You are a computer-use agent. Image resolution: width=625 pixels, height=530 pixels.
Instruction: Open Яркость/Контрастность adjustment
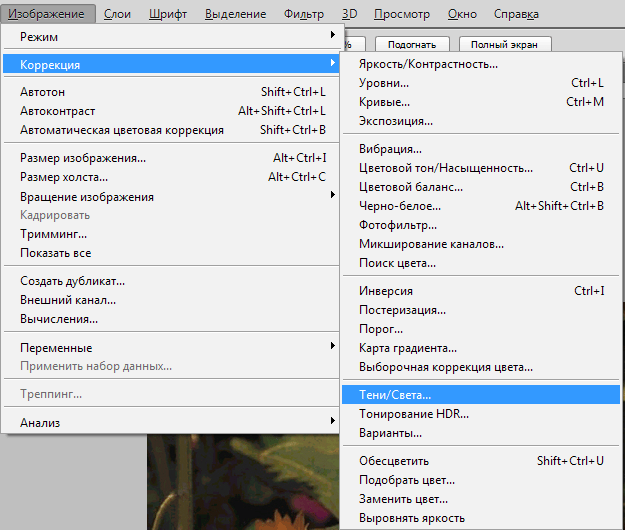click(x=481, y=64)
